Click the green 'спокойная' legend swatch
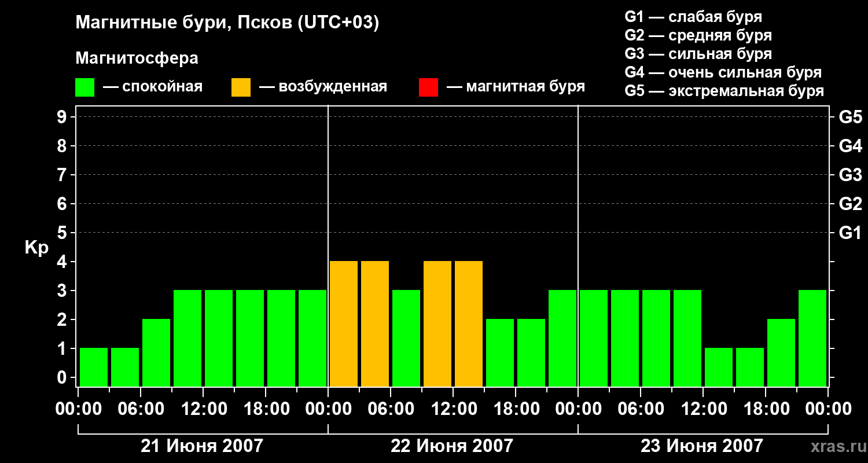This screenshot has height=463, width=868. pos(85,87)
